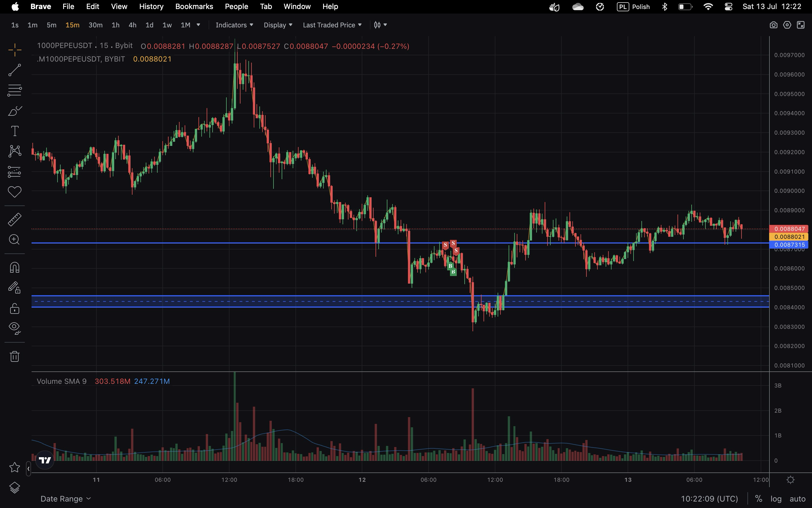Open the Bluetooth status menu
812x508 pixels.
point(665,6)
